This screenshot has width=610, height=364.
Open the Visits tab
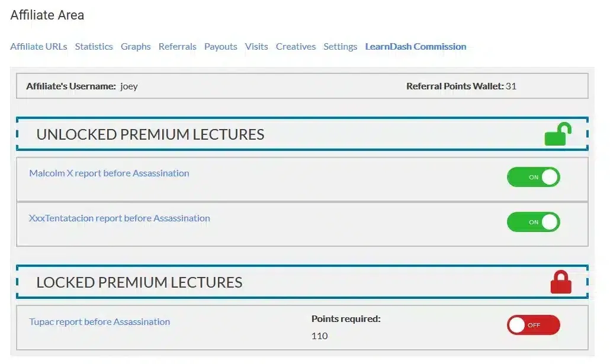pyautogui.click(x=256, y=46)
